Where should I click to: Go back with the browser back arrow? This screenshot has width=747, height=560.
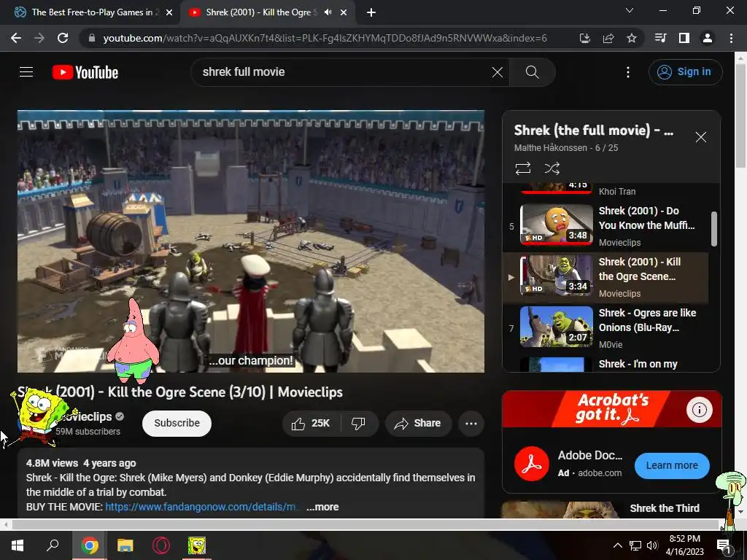click(x=16, y=38)
